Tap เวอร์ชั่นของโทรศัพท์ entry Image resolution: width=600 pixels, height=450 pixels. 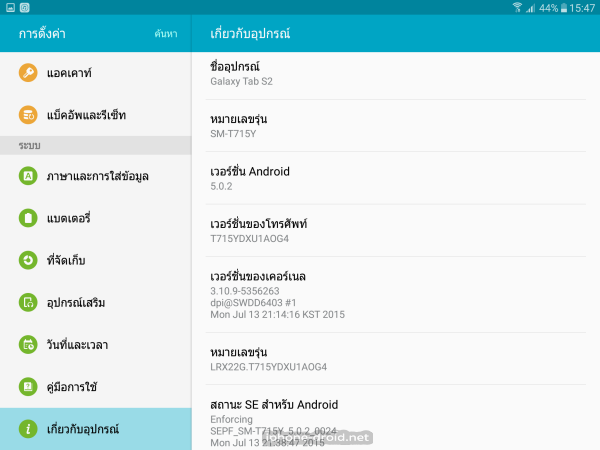coord(396,230)
